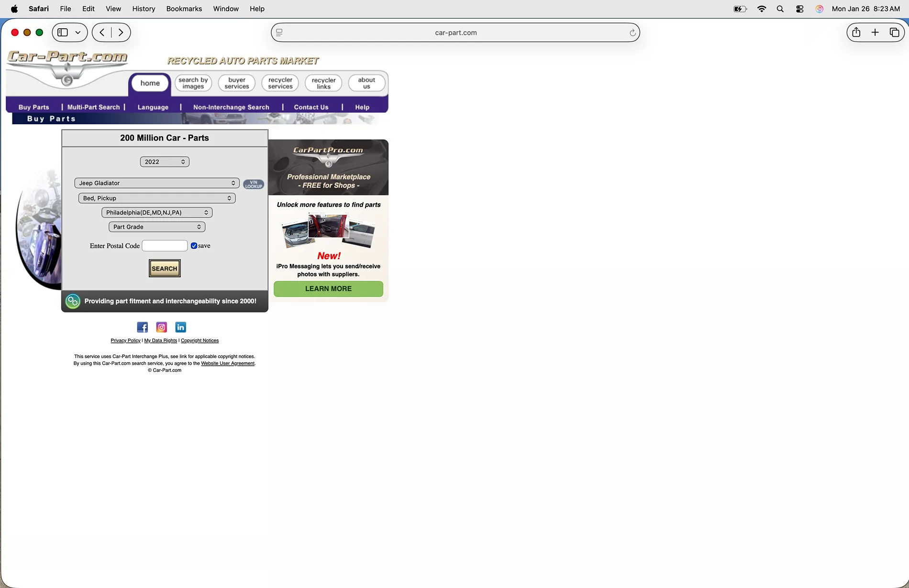The width and height of the screenshot is (909, 588).
Task: Open the Multi-Part Search link
Action: (93, 107)
